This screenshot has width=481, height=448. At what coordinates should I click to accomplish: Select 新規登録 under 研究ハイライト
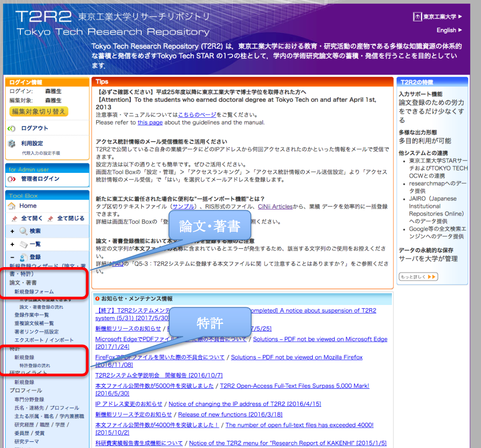tap(24, 382)
